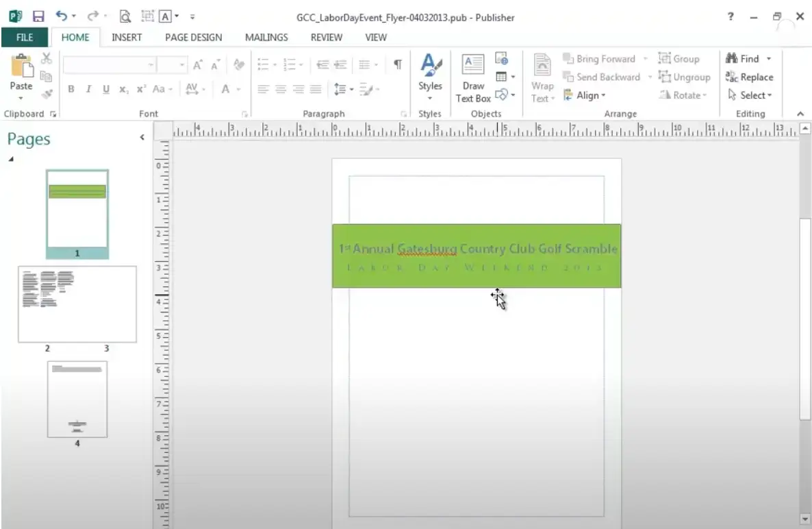Select page 4 thumbnail in Pages pane
Image resolution: width=812 pixels, height=529 pixels.
tap(77, 399)
